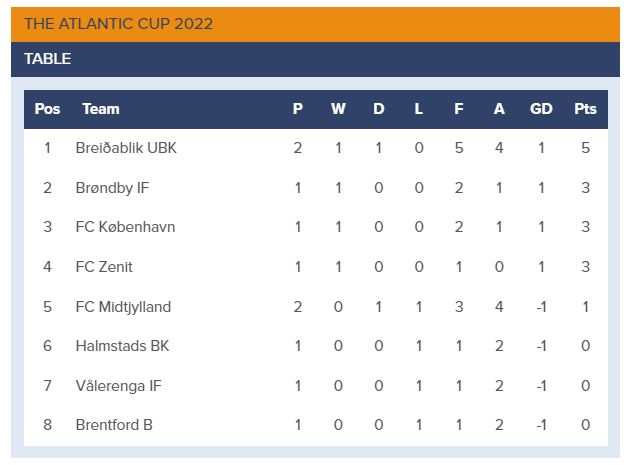Open the Brøndby IF team link
The width and height of the screenshot is (633, 465).
(112, 187)
